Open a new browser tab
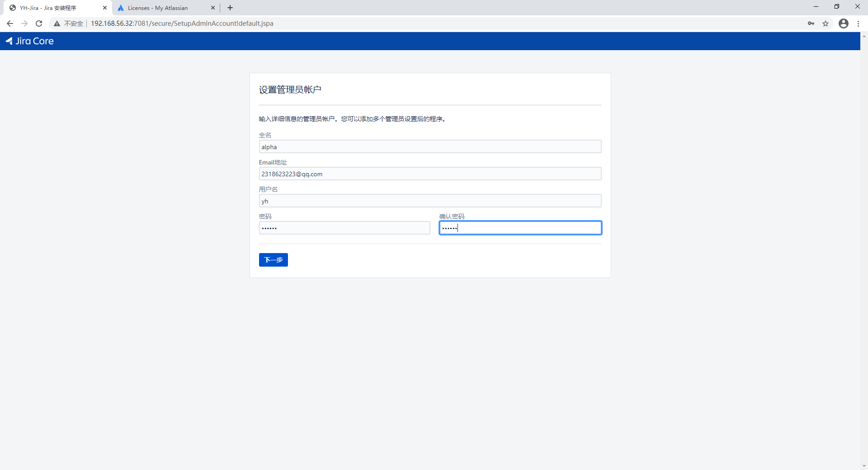This screenshot has height=470, width=868. (230, 8)
